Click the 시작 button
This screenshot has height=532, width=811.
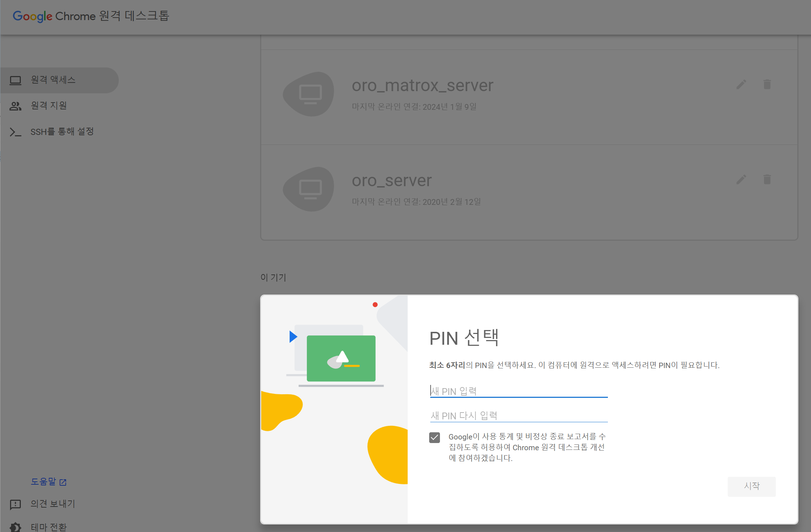click(751, 486)
